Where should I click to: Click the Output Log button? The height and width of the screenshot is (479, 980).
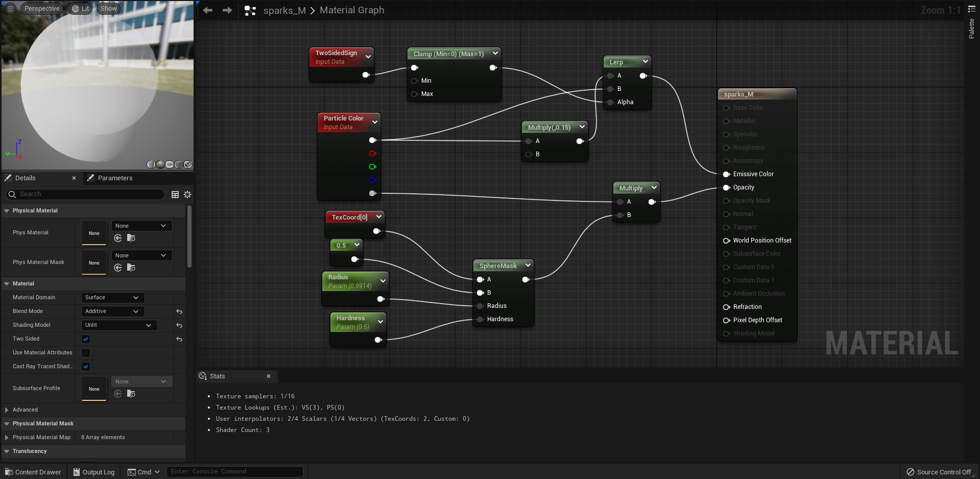point(94,472)
